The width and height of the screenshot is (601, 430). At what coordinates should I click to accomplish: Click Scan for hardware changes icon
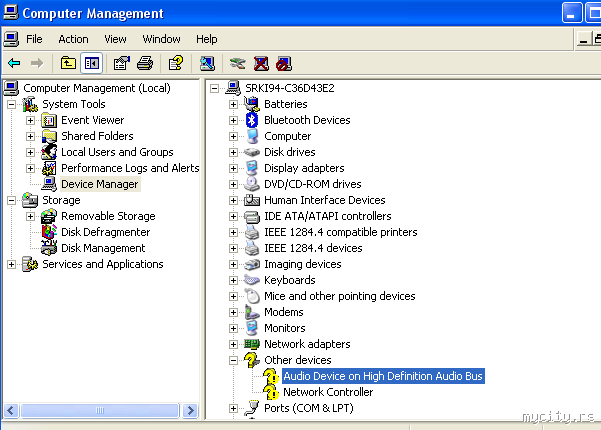(207, 63)
